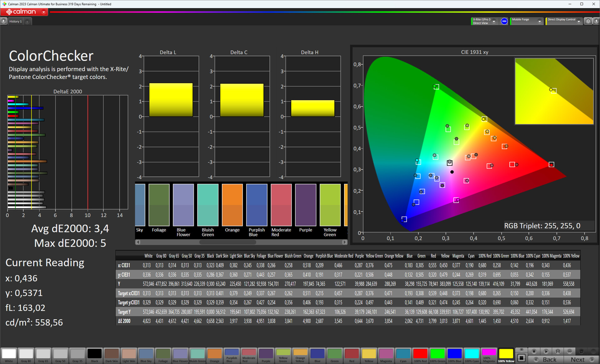Viewport: 600px width, 364px height.
Task: Open the Calman main menu dropdown
Action: pyautogui.click(x=43, y=12)
